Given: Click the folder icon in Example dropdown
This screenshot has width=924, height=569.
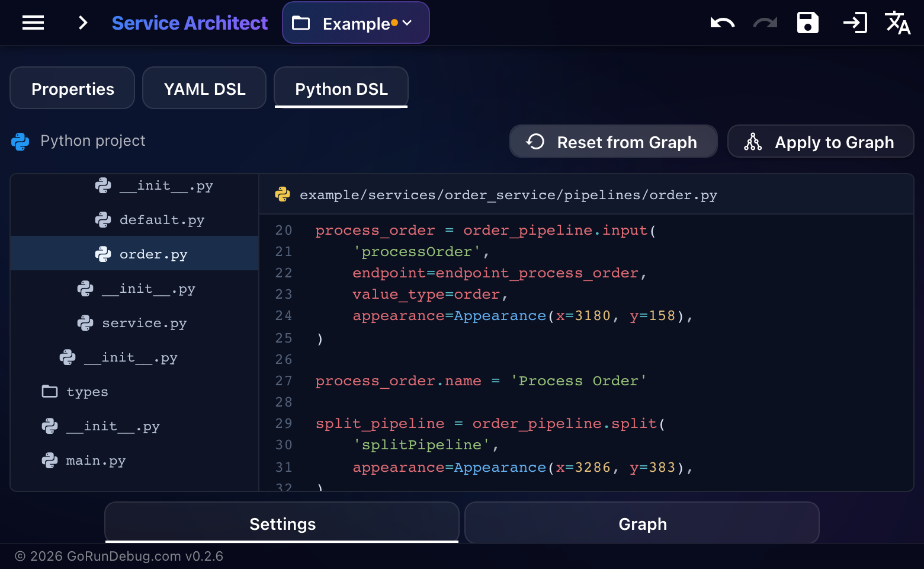Looking at the screenshot, I should (301, 23).
